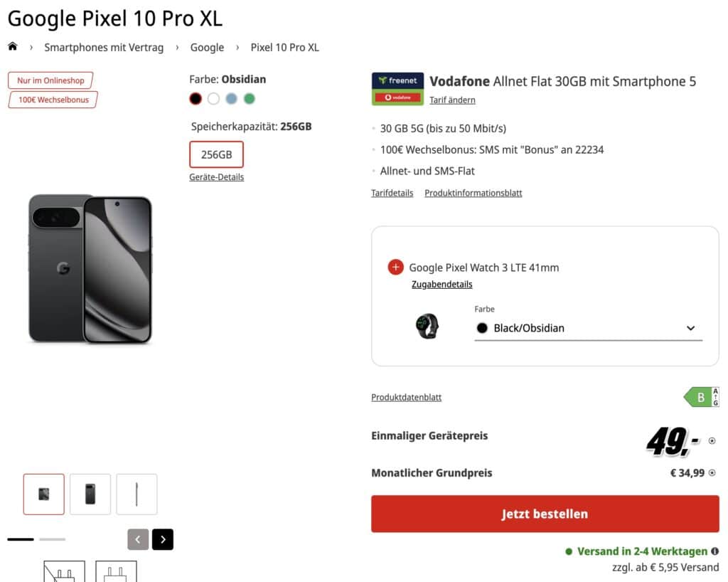Click the home icon in breadcrumb
The width and height of the screenshot is (728, 582).
(12, 47)
